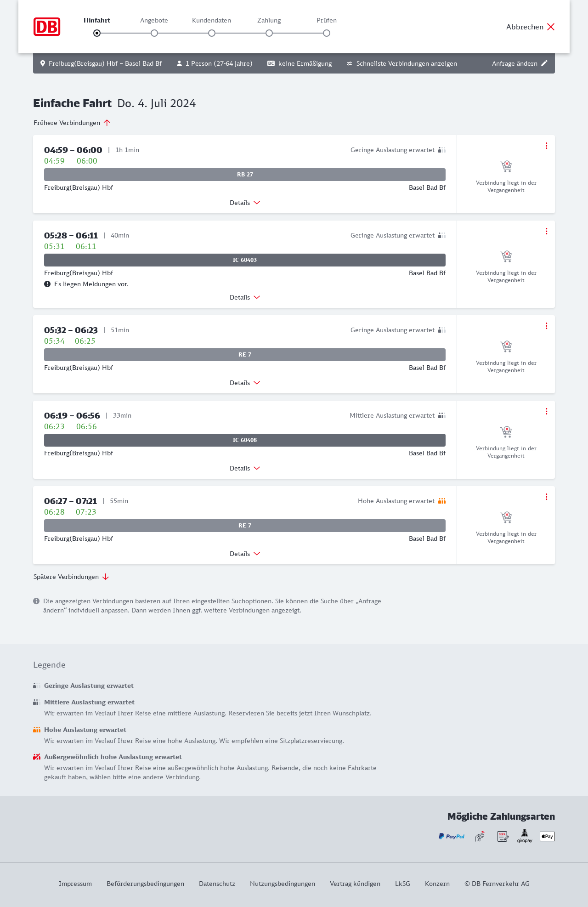This screenshot has height=907, width=588.
Task: Click the Apple Pay icon
Action: point(547,836)
